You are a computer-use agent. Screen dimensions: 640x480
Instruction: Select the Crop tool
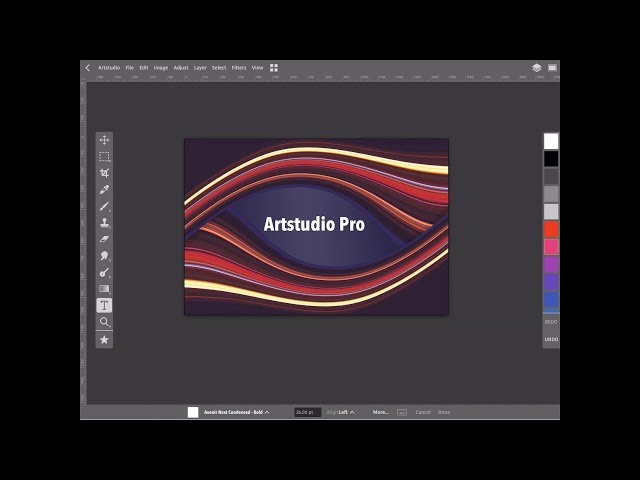click(104, 173)
